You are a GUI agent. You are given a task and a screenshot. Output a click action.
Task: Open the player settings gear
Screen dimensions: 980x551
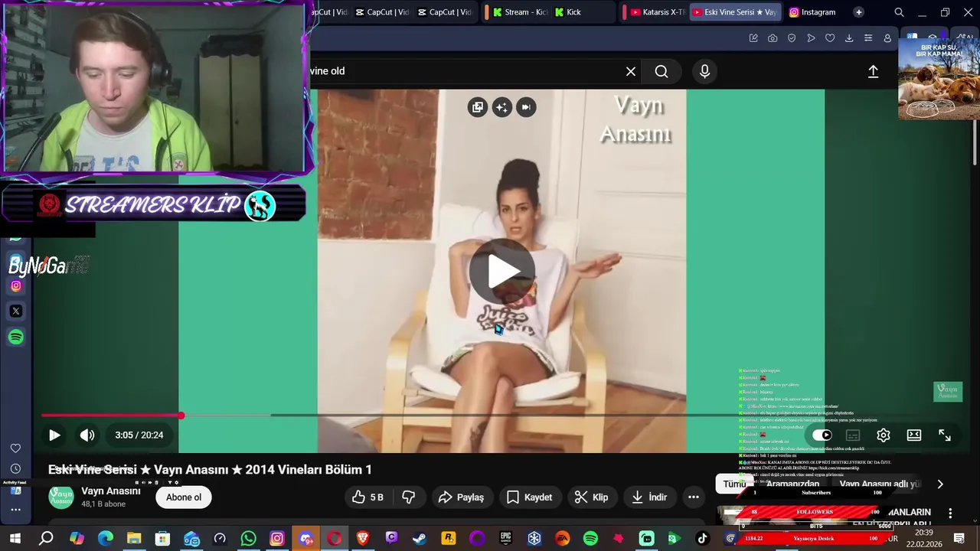[x=884, y=435]
